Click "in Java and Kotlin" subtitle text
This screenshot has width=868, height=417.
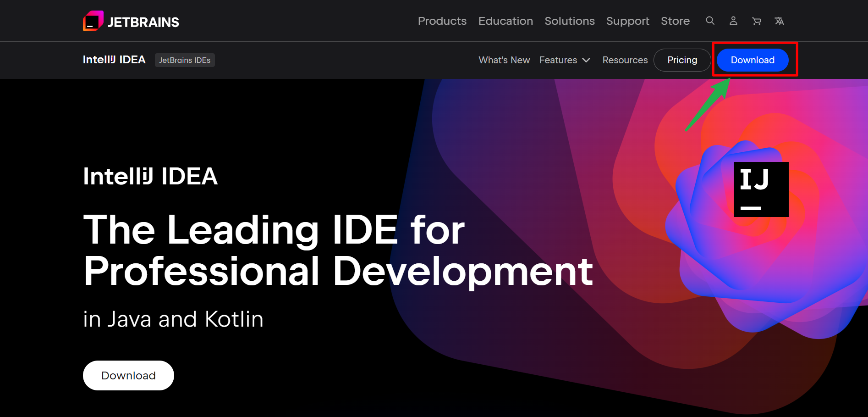tap(173, 319)
